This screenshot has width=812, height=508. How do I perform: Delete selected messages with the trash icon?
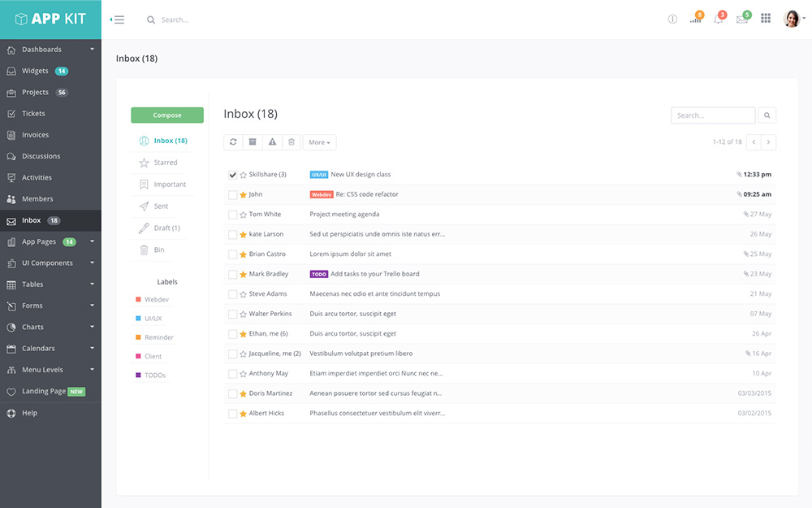(x=292, y=142)
